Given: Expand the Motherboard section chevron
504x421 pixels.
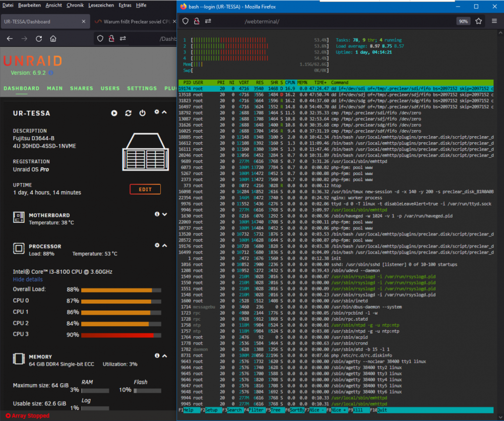Looking at the screenshot, I should pos(165,214).
